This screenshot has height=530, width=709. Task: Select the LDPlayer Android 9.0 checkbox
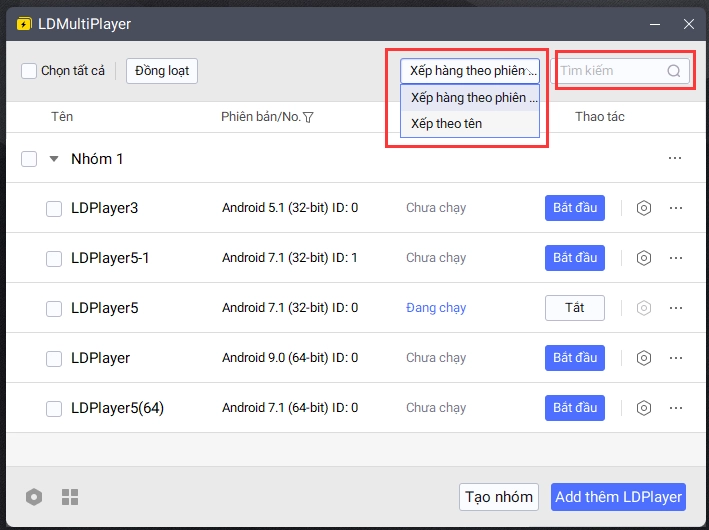54,359
